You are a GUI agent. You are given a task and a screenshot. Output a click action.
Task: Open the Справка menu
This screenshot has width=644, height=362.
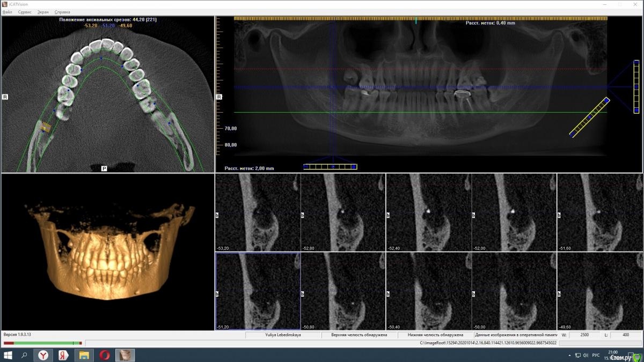coord(62,12)
